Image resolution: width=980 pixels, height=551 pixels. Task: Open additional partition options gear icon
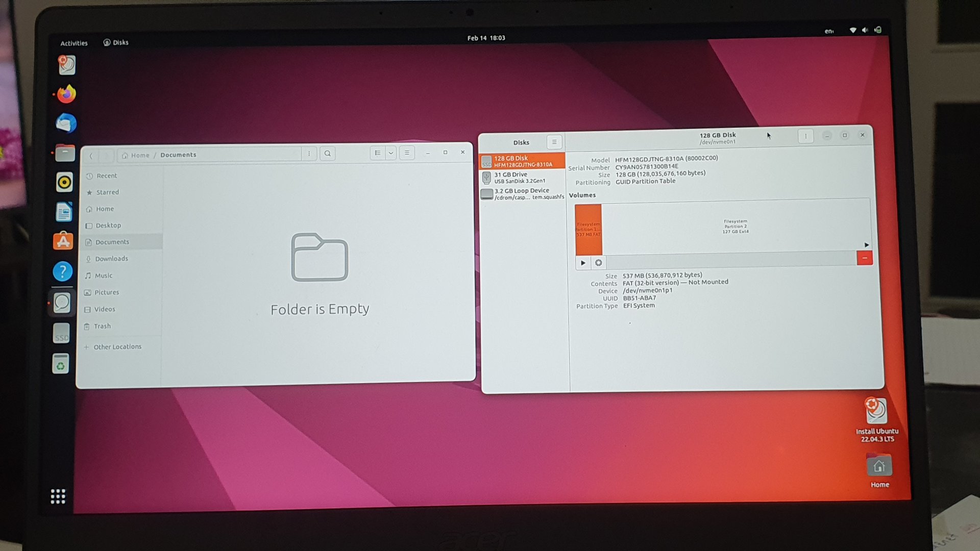(x=598, y=263)
